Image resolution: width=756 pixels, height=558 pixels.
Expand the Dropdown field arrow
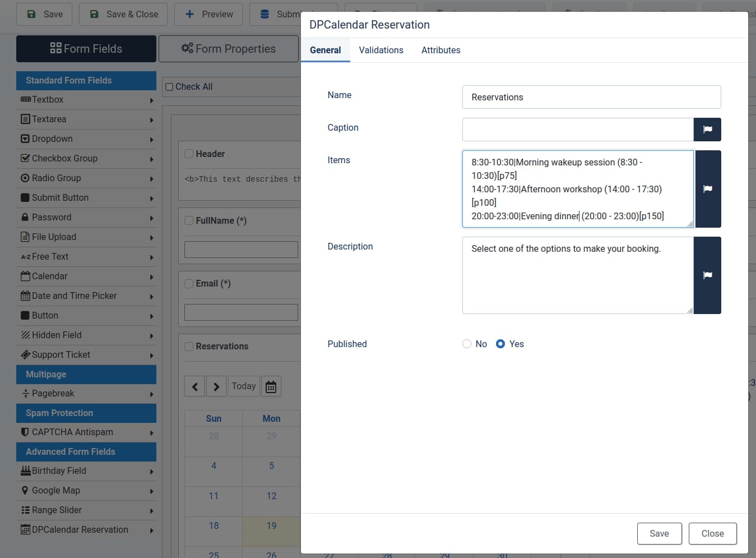(151, 140)
